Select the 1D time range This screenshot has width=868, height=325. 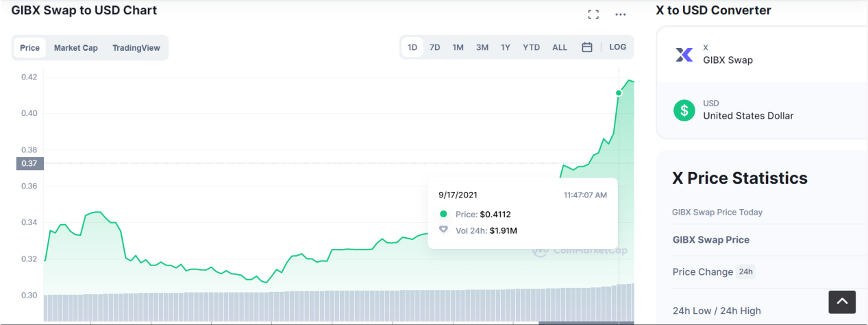(x=412, y=47)
